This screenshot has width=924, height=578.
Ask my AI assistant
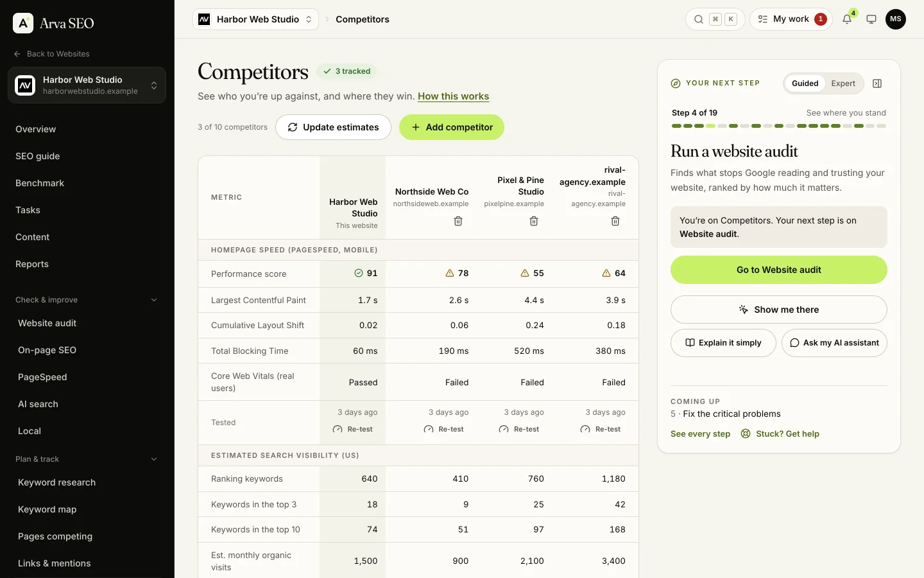tap(834, 343)
